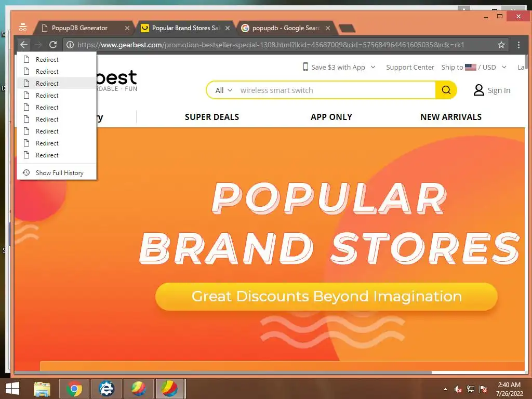This screenshot has height=399, width=532.
Task: Bookmark this page with the star icon
Action: [501, 45]
